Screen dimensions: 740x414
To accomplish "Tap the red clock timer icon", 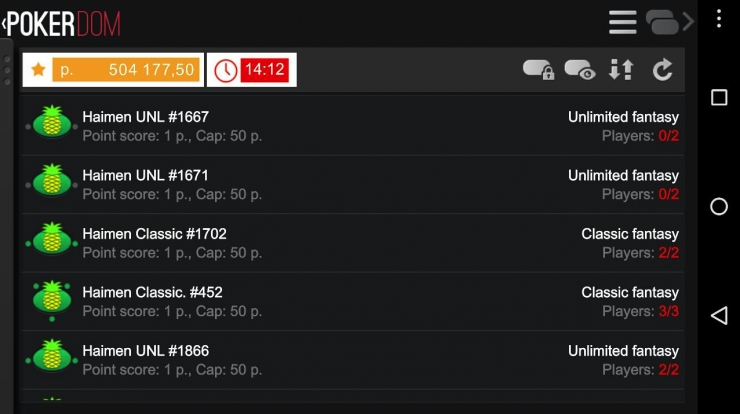I will (226, 70).
